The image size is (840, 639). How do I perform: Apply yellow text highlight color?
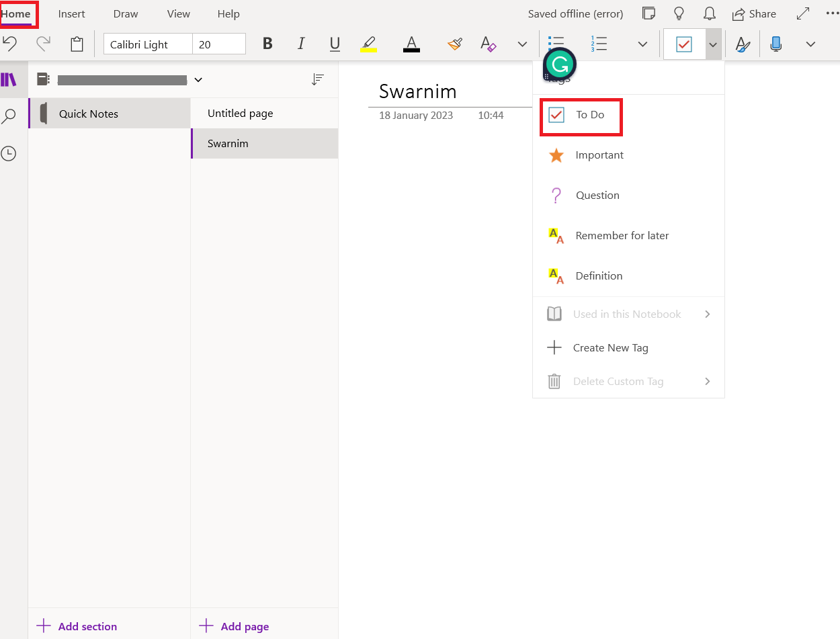coord(369,44)
